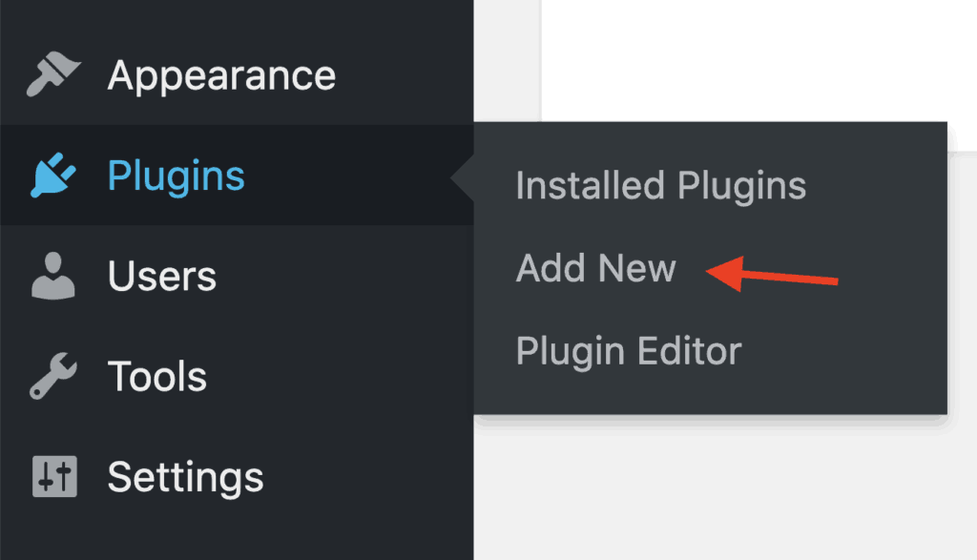Open Installed Plugins from the flyout
Screen dimensions: 977x560
pos(661,186)
